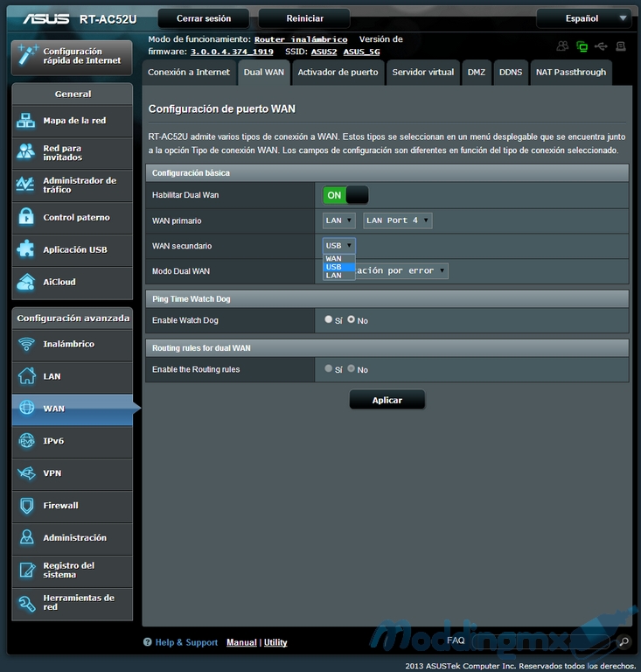The image size is (641, 672).
Task: Open the Firewall shield icon
Action: pos(26,506)
